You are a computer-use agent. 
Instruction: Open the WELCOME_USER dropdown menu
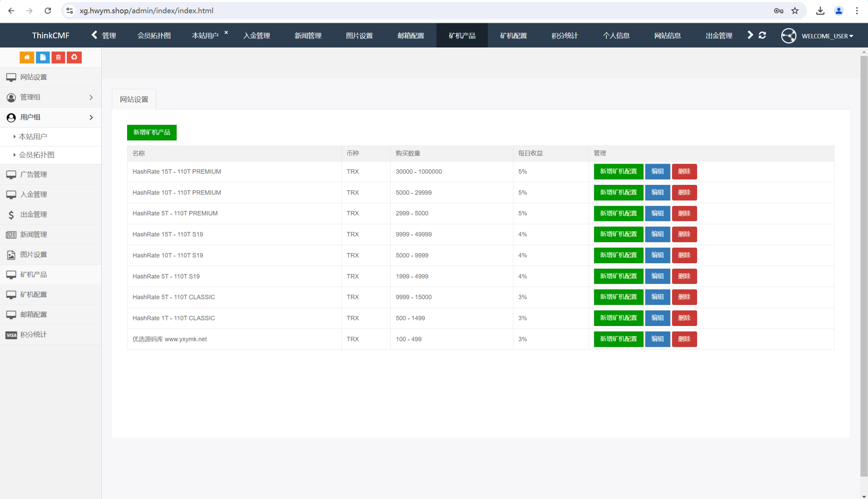point(827,36)
